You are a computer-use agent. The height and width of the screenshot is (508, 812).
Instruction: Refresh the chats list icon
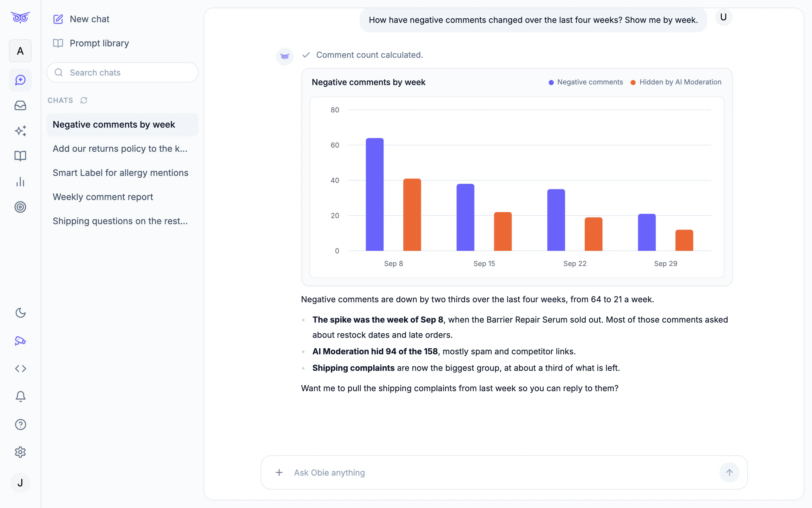point(84,100)
